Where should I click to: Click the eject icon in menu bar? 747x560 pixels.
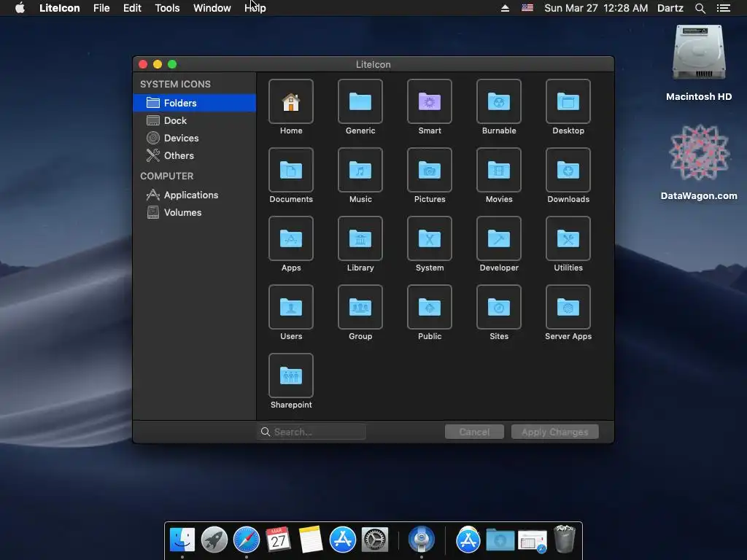coord(505,8)
